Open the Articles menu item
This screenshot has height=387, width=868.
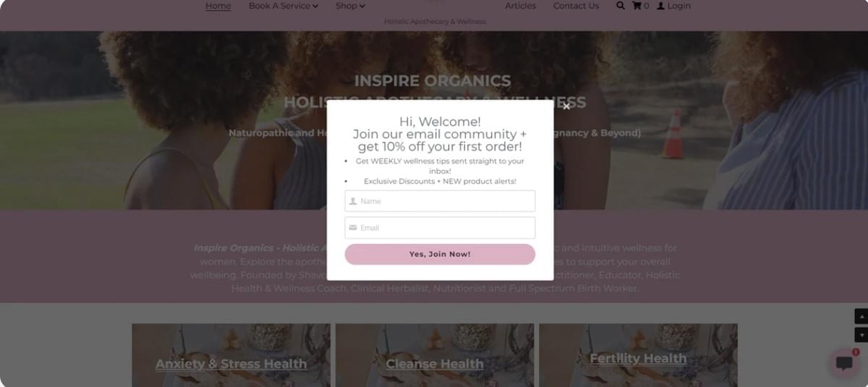(521, 6)
